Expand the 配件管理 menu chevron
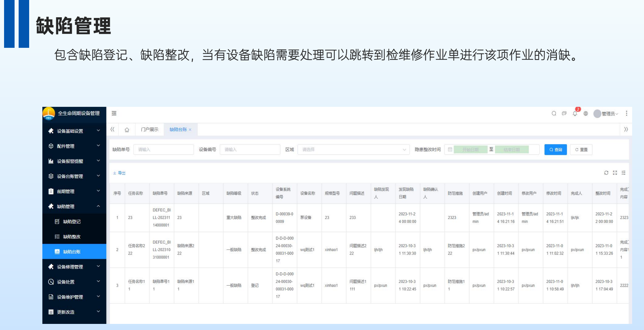The width and height of the screenshot is (644, 330). pos(98,146)
